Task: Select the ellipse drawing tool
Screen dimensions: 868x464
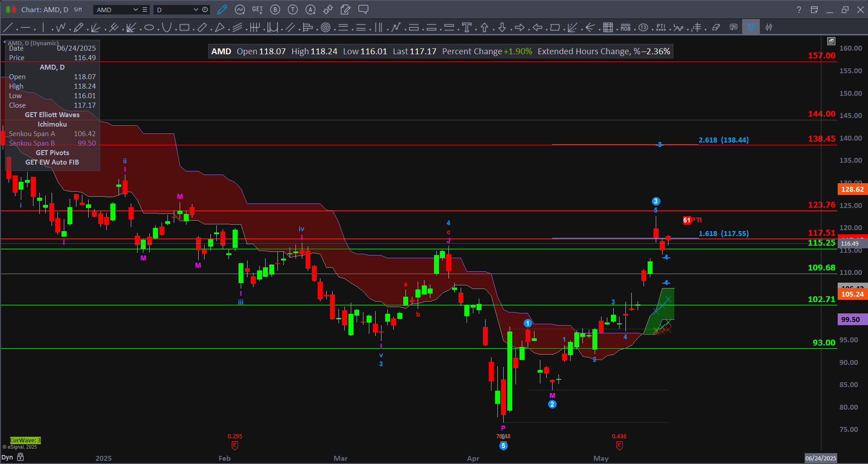Action: click(x=149, y=28)
